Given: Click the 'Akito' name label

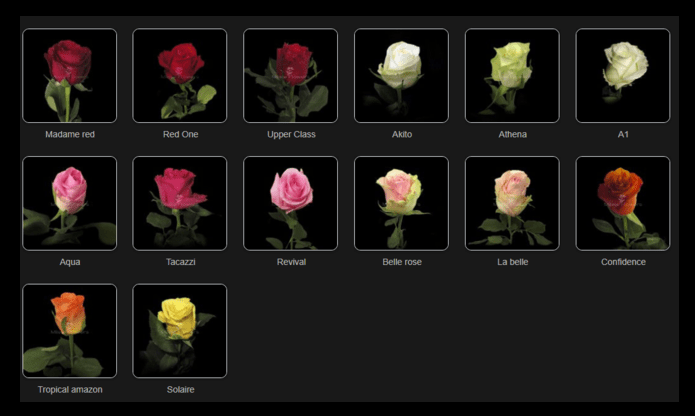Looking at the screenshot, I should (x=402, y=134).
